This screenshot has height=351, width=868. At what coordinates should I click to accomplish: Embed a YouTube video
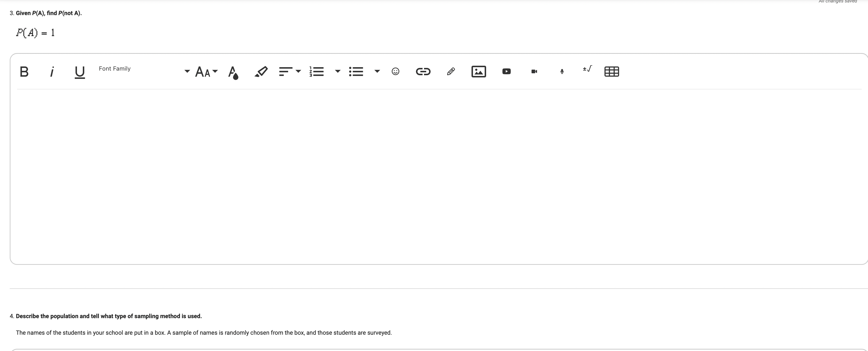pos(506,71)
